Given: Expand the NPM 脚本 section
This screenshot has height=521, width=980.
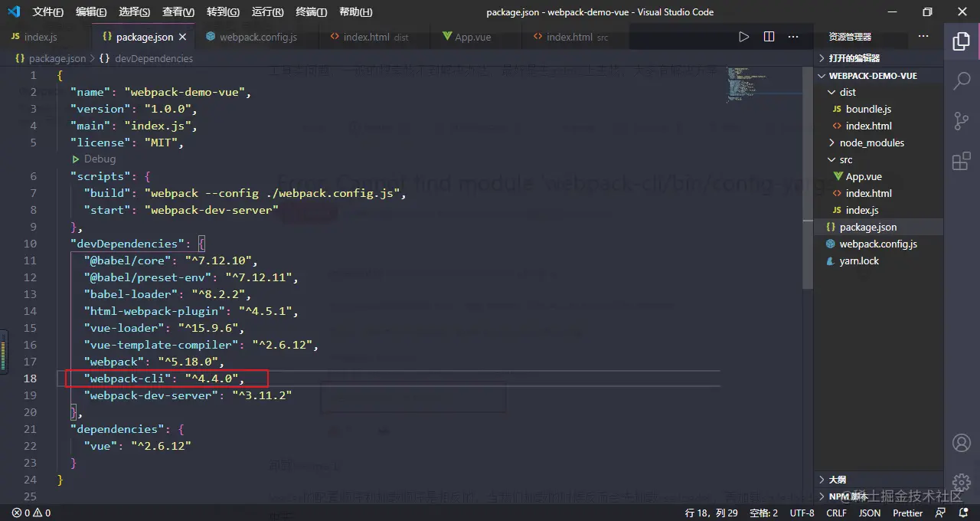Looking at the screenshot, I should click(x=849, y=496).
